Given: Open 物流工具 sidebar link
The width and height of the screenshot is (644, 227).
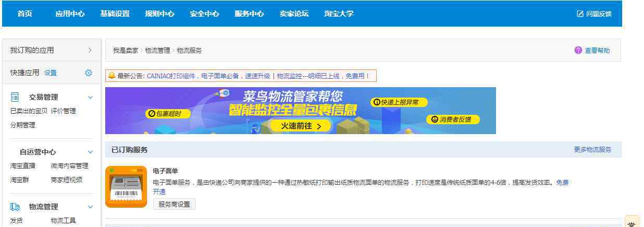Looking at the screenshot, I should click(x=63, y=221).
